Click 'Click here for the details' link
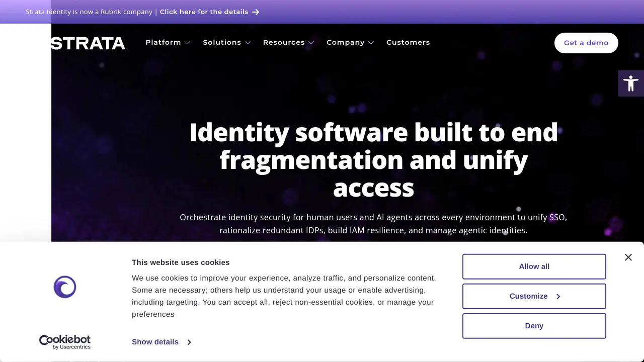Viewport: 644px width, 362px height. (x=204, y=12)
